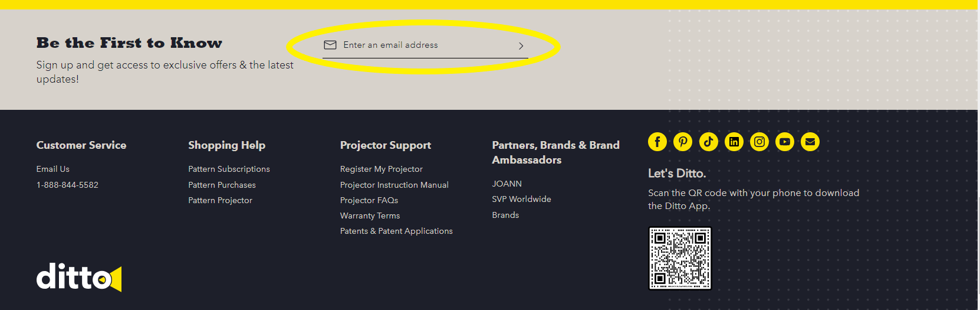
Task: View the Projector Instruction Manual
Action: point(394,185)
